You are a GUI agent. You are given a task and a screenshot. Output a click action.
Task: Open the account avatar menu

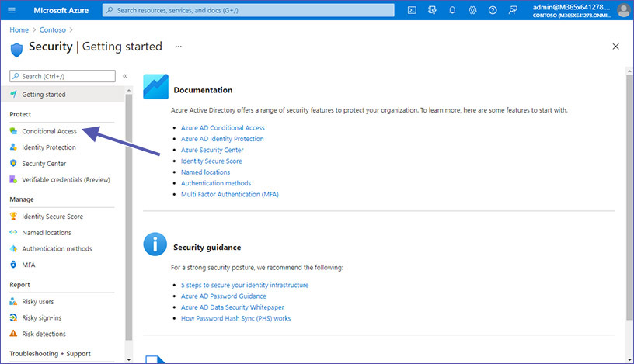pyautogui.click(x=623, y=11)
